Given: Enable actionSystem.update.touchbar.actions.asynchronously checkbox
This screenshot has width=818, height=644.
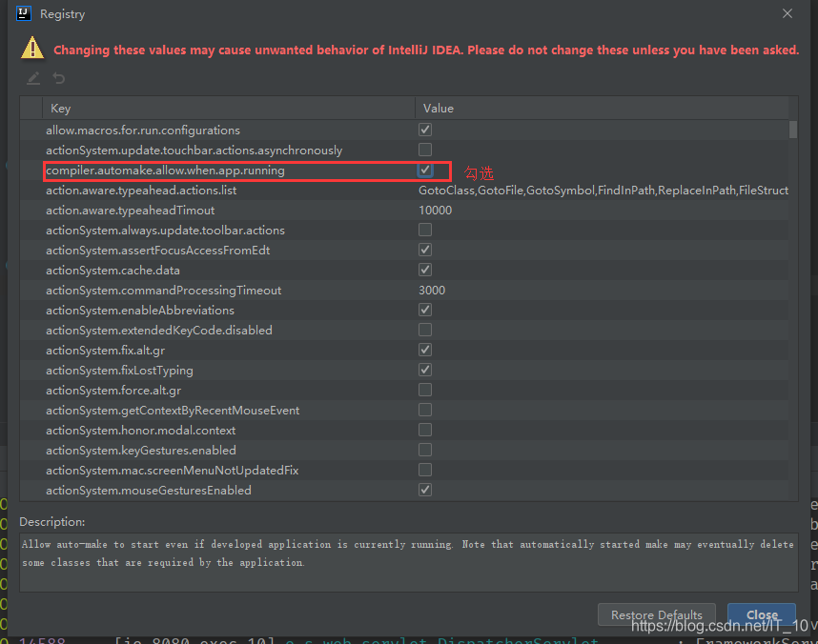Looking at the screenshot, I should coord(425,150).
